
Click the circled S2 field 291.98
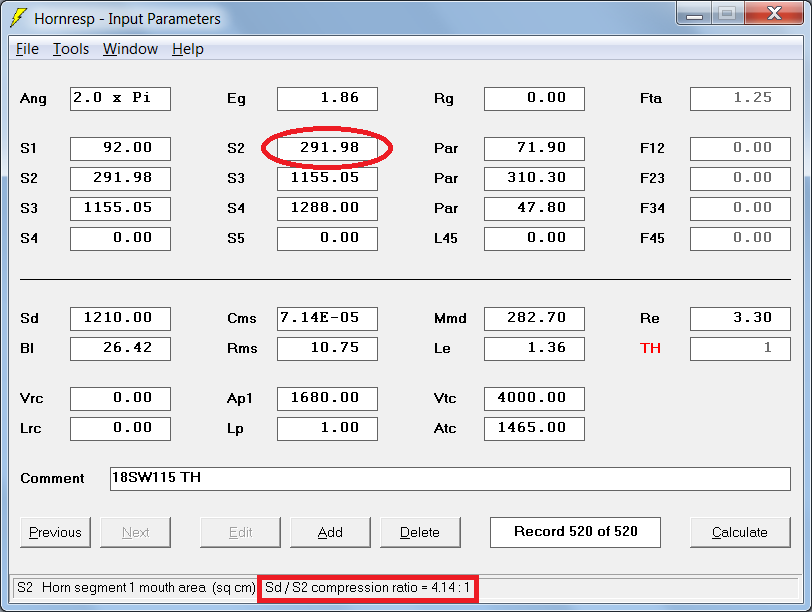327,149
